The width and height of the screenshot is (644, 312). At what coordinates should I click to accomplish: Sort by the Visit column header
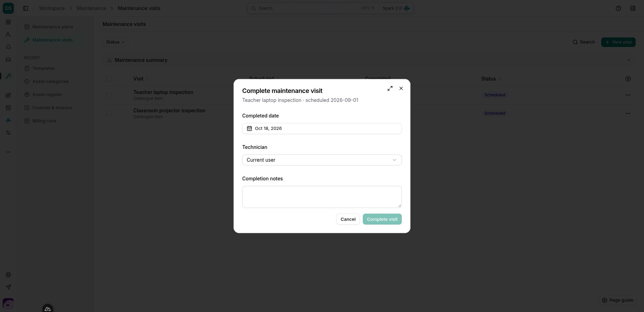[x=141, y=79]
